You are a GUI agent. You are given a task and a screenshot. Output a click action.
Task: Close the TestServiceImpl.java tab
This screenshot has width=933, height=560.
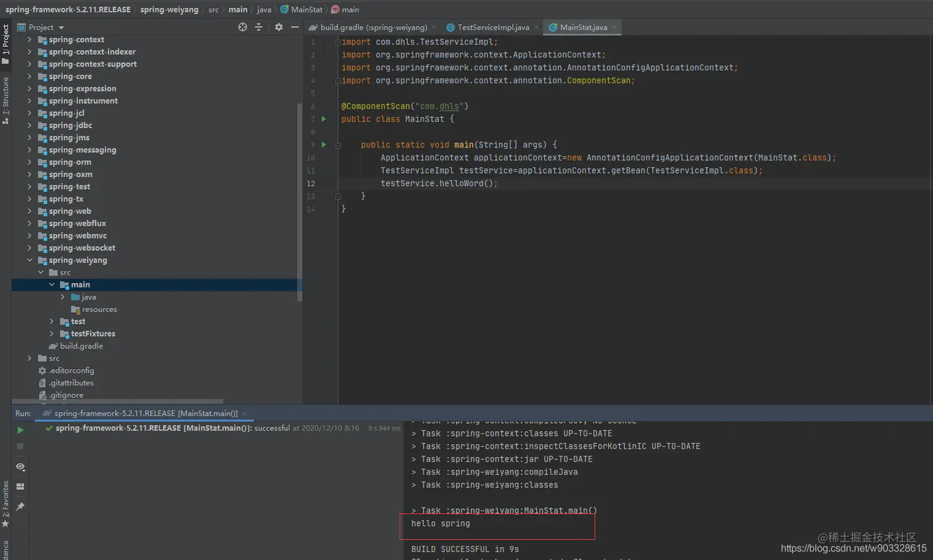536,27
